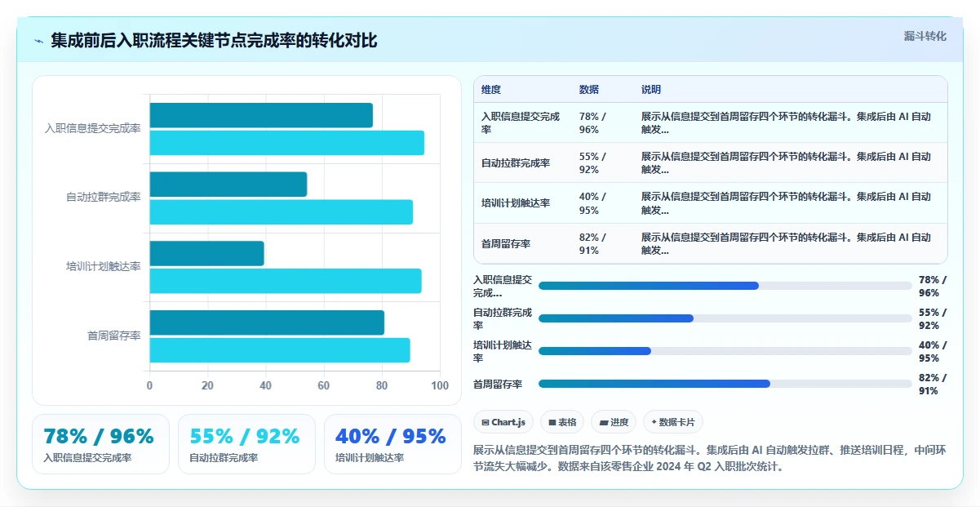The image size is (980, 507).
Task: Click the 说明 text in the 自动拉群完成率 row
Action: (786, 163)
